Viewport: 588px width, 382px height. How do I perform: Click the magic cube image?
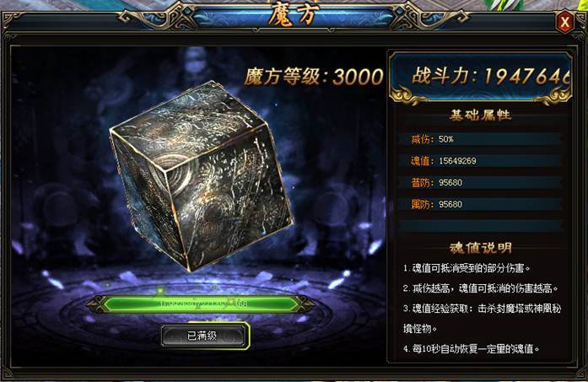tap(202, 175)
